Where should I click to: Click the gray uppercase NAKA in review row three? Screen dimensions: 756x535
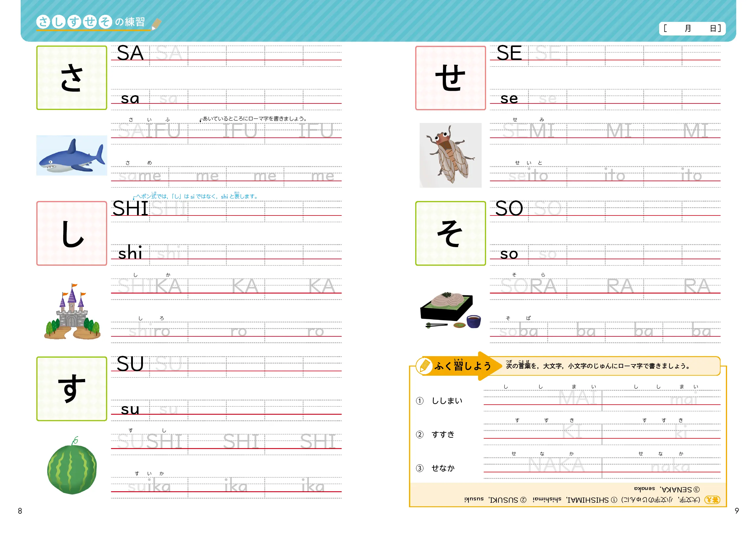click(556, 465)
